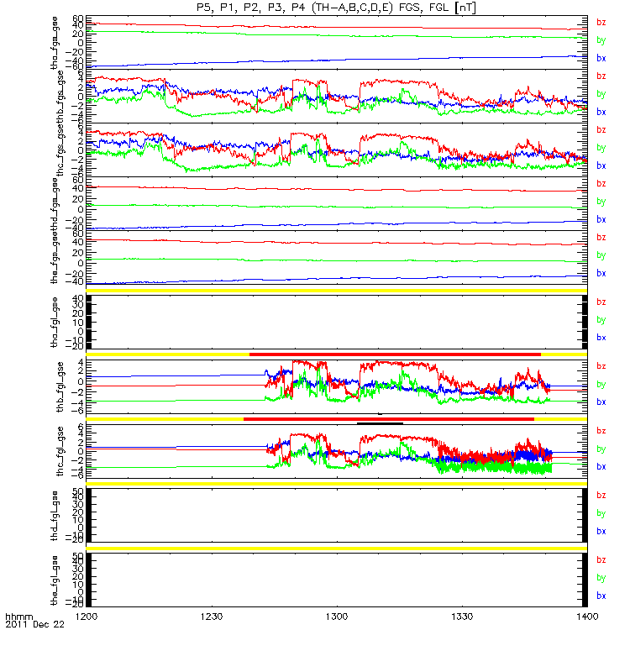The image size is (630, 672).
Task: Click bx legend label beside thb_fgl_gse panel
Action: [x=601, y=402]
